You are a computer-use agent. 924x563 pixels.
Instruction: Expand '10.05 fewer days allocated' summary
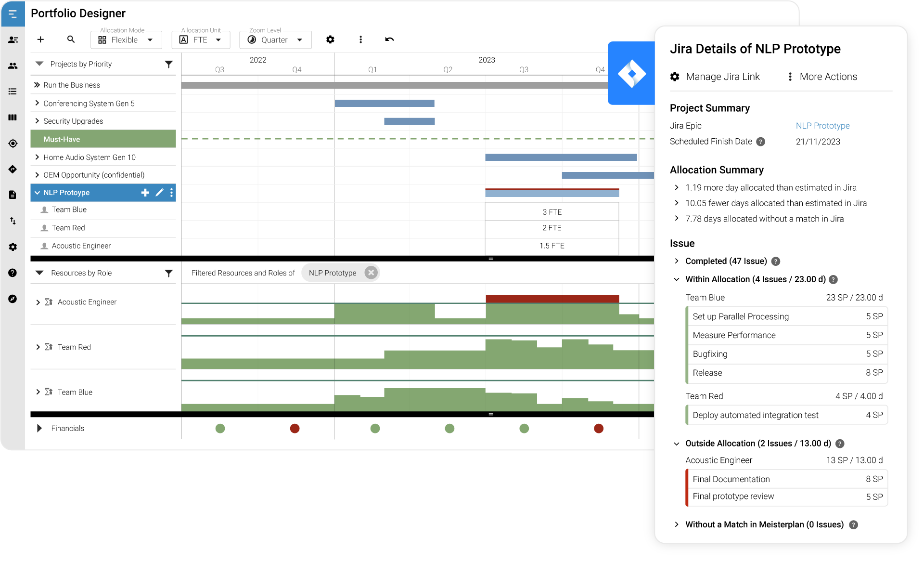coord(677,203)
